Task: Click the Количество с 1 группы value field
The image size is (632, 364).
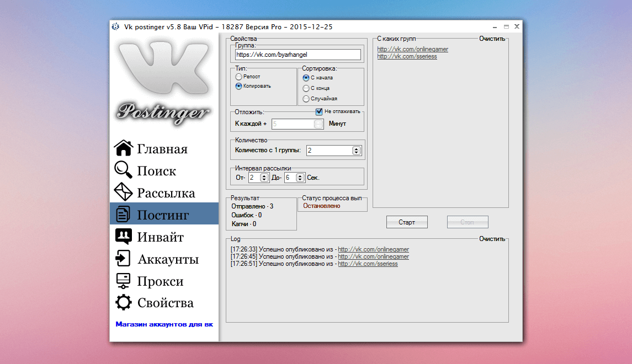Action: click(x=330, y=151)
